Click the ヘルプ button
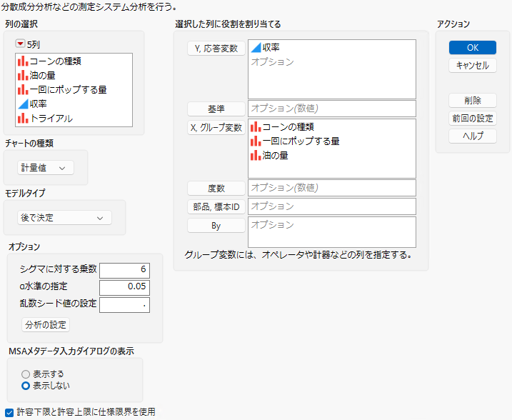This screenshot has height=420, width=512. [473, 136]
